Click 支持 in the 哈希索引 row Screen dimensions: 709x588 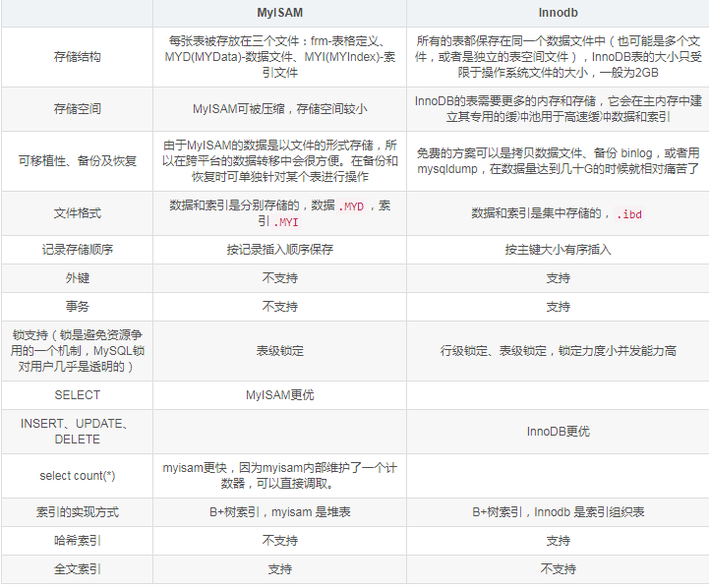(558, 541)
